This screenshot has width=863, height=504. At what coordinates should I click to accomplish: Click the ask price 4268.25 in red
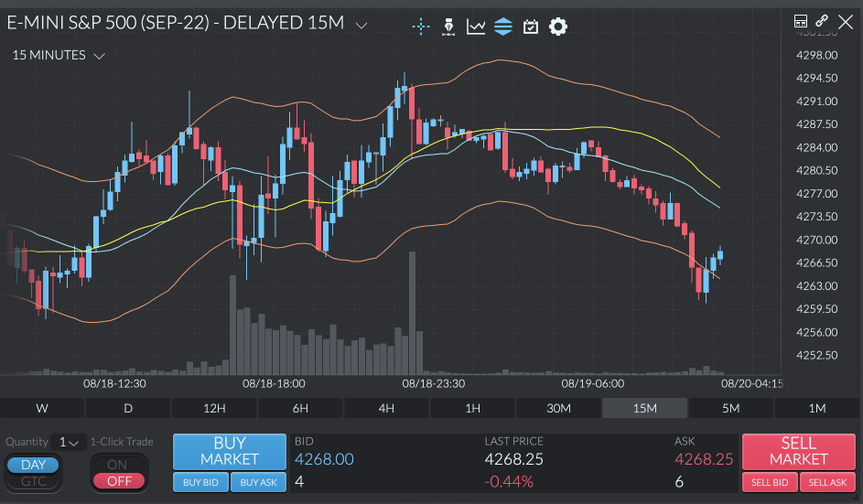click(x=704, y=459)
